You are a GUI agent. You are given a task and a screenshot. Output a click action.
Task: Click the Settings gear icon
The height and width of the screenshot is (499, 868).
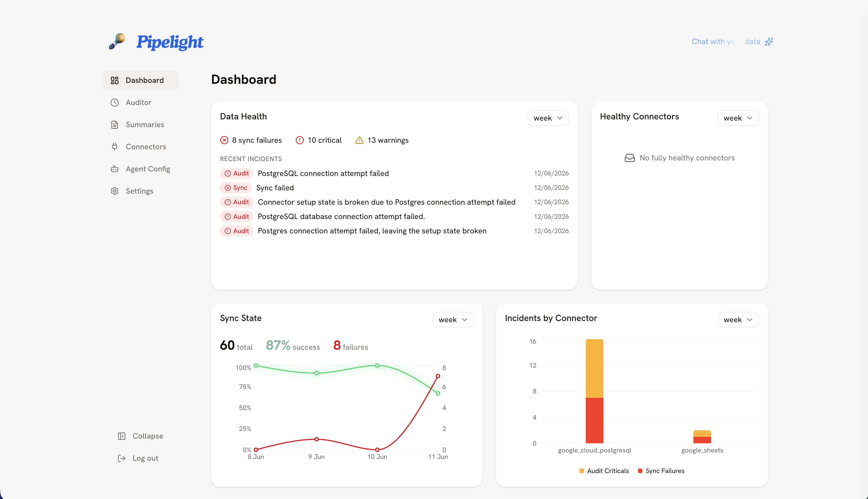tap(115, 191)
